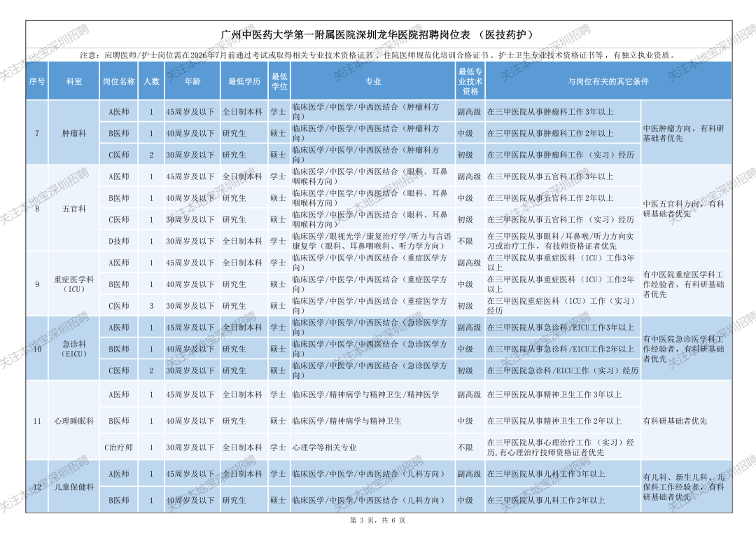Click the 心理睡眠科 department cell
This screenshot has height=535, width=756.
[73, 421]
